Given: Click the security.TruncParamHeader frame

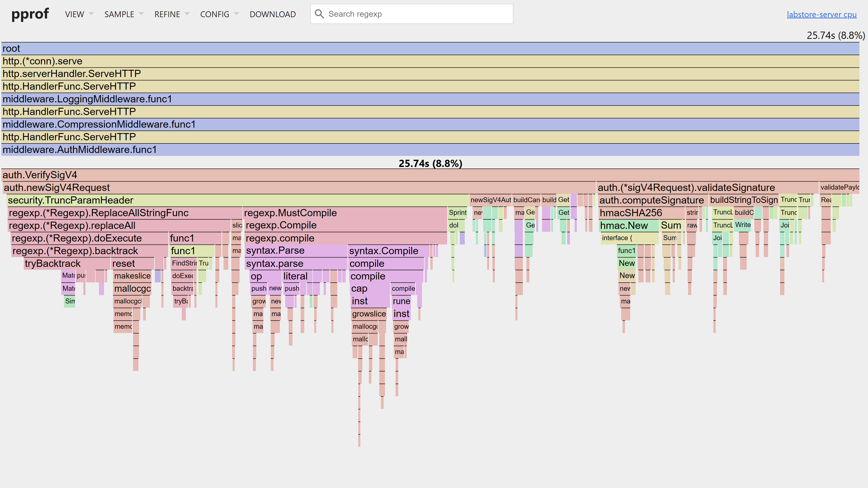Looking at the screenshot, I should click(237, 200).
